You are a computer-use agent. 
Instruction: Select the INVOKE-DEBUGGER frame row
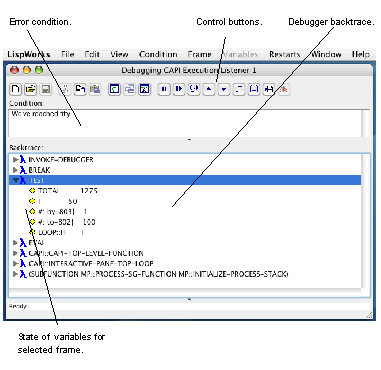185,160
